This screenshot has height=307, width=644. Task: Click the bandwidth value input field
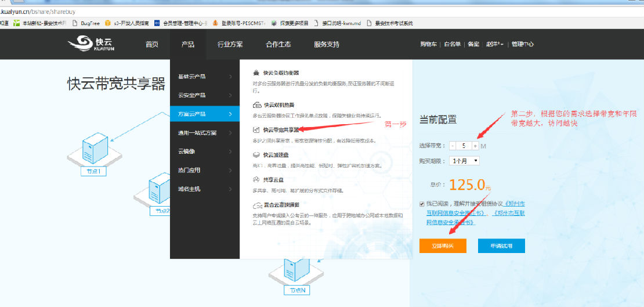pos(464,146)
